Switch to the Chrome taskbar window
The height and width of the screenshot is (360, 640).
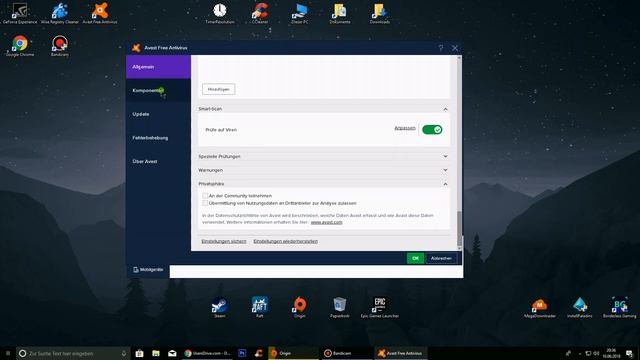click(x=208, y=353)
